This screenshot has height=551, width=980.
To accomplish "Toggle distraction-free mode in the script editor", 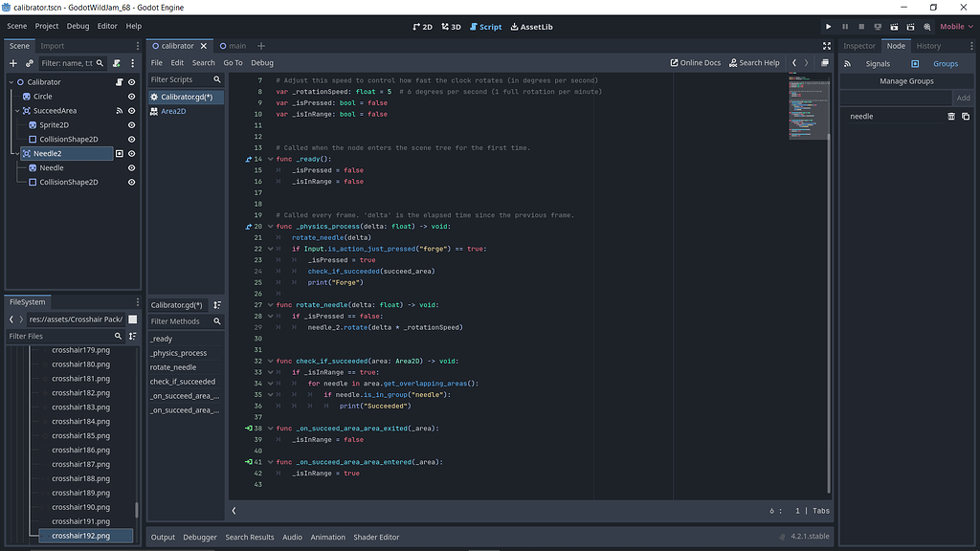I will click(x=827, y=46).
